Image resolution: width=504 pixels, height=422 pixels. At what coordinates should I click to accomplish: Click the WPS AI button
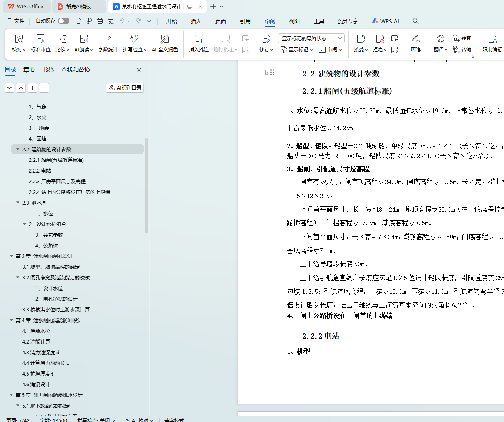click(x=386, y=21)
